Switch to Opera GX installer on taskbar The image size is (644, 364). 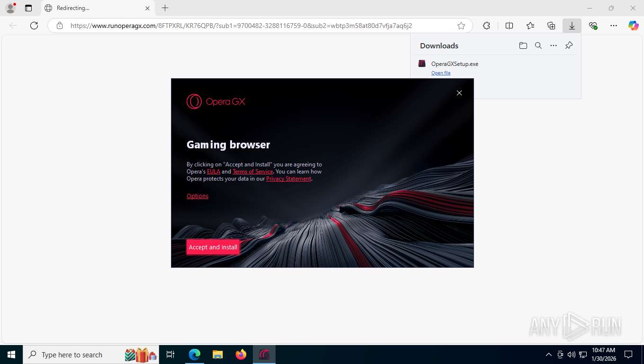click(264, 355)
